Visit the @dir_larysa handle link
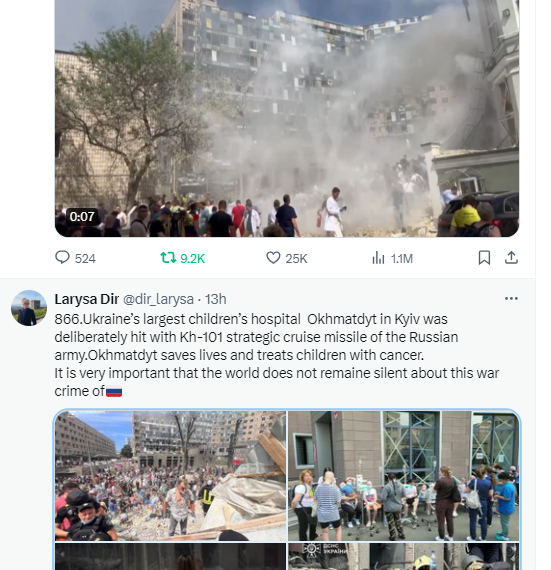 click(x=158, y=299)
